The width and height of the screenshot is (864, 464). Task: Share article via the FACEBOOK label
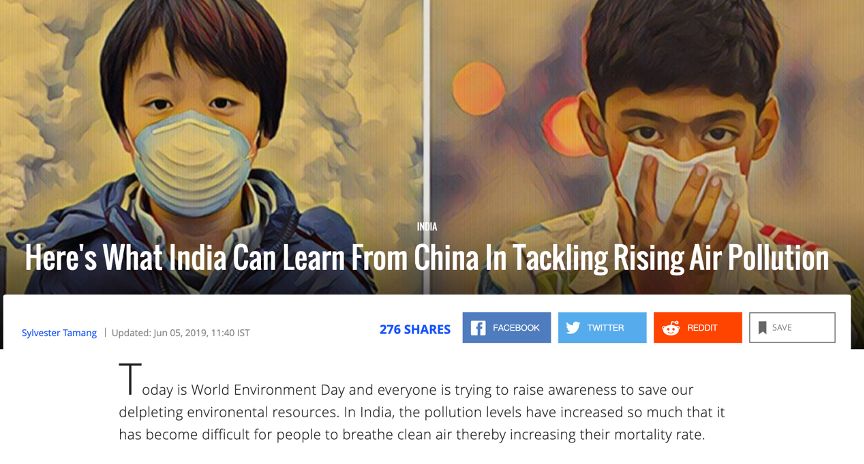(x=516, y=328)
